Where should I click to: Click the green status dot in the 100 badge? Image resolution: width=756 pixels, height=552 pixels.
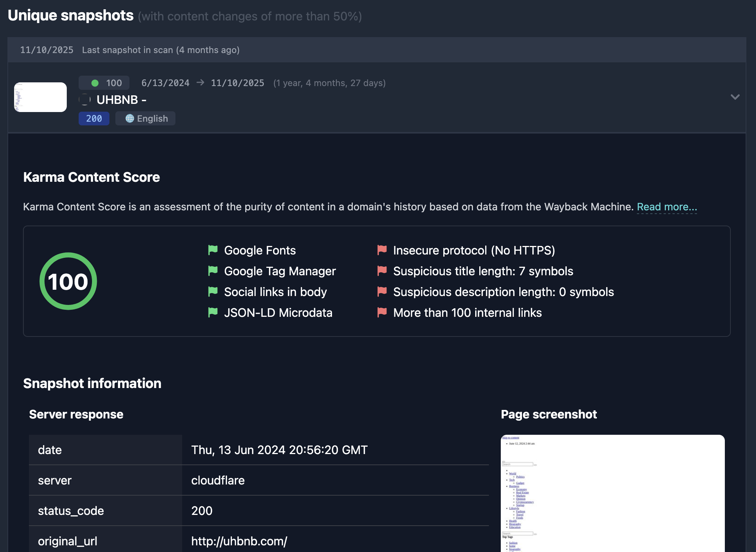pos(95,83)
